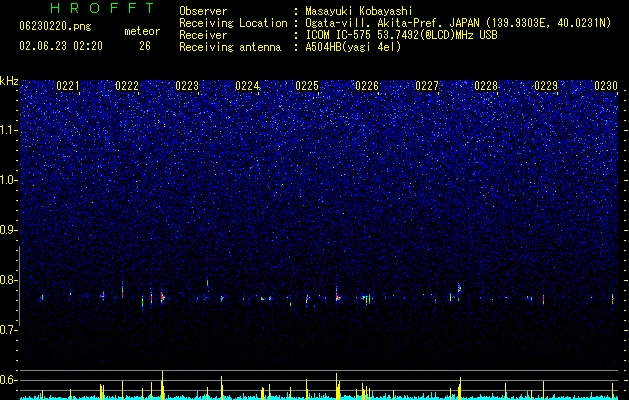Click the HROFFT title text

(x=103, y=8)
